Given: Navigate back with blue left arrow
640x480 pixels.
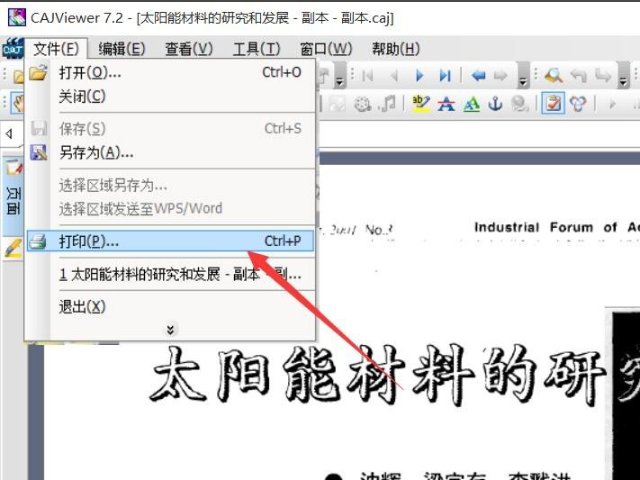Looking at the screenshot, I should [x=478, y=76].
